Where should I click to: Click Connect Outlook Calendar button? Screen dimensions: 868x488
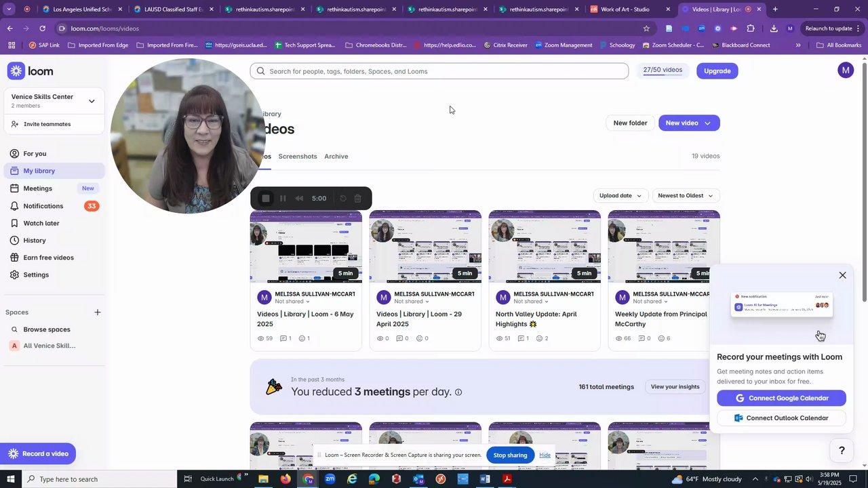coord(781,418)
